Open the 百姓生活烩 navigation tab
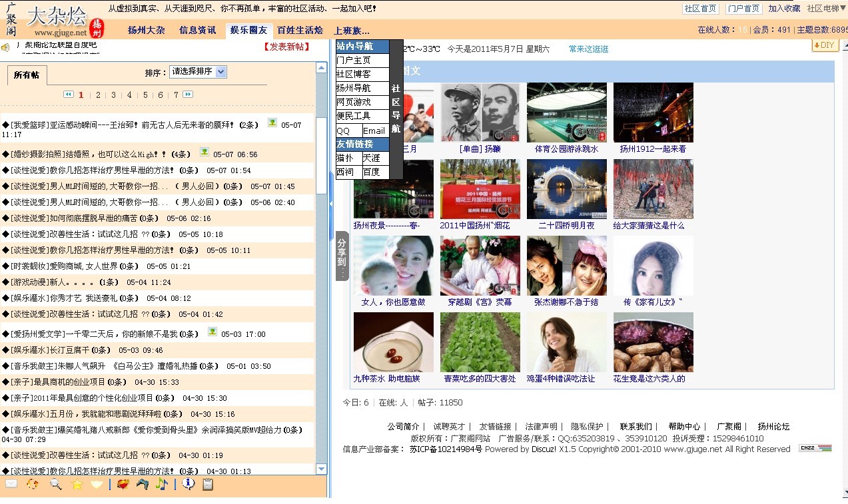Image resolution: width=848 pixels, height=504 pixels. pyautogui.click(x=300, y=30)
